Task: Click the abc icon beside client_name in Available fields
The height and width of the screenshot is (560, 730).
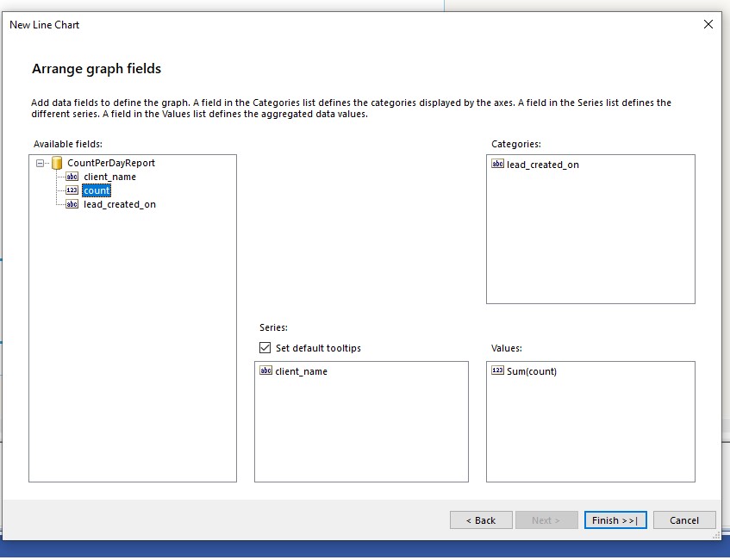Action: click(x=72, y=177)
